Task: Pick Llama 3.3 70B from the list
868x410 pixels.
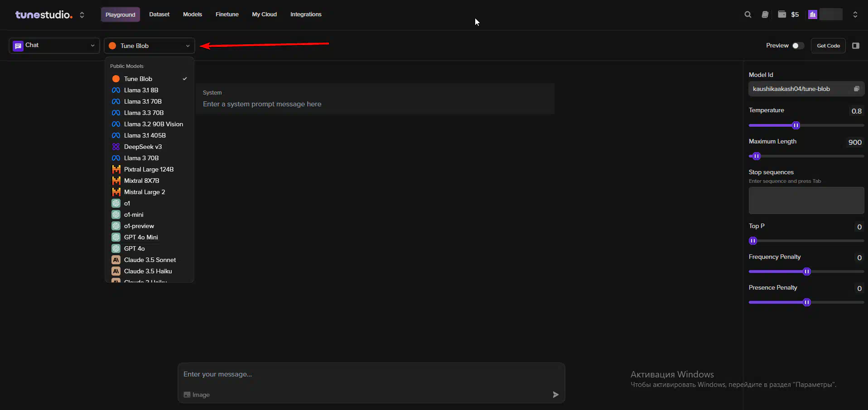Action: pos(149,113)
